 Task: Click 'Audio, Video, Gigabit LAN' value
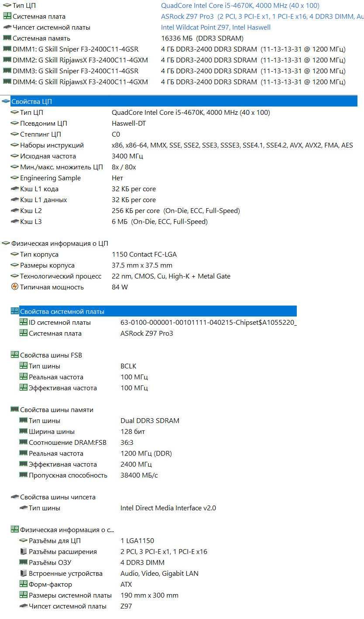(x=159, y=574)
